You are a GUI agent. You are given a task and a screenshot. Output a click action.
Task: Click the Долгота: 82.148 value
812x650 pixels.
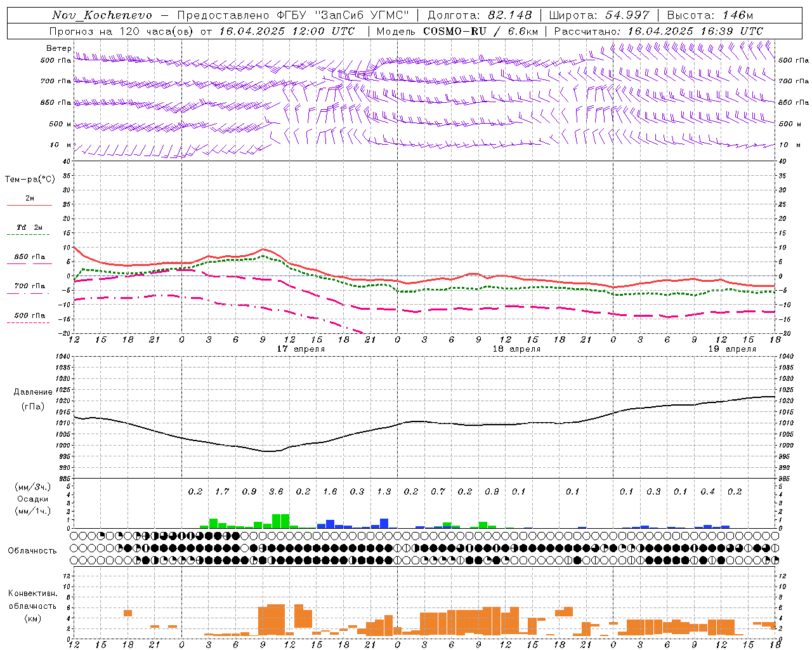pos(480,15)
